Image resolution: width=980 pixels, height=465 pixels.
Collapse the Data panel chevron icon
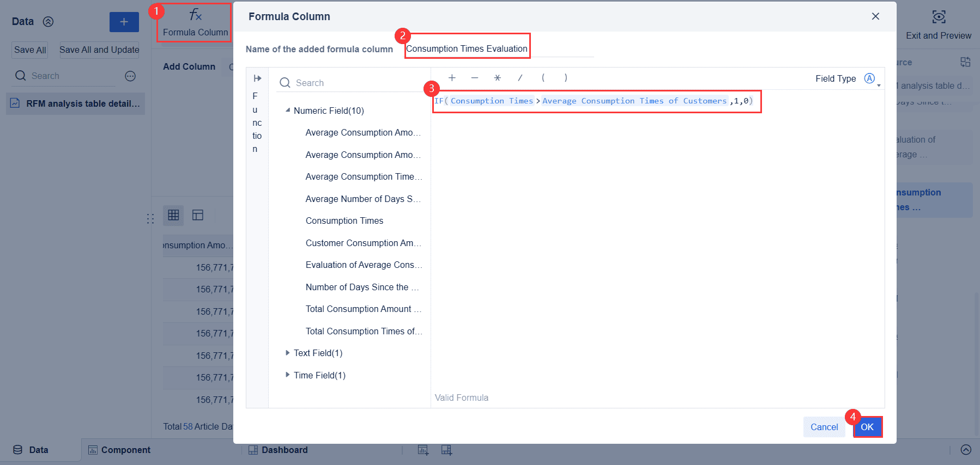[49, 22]
